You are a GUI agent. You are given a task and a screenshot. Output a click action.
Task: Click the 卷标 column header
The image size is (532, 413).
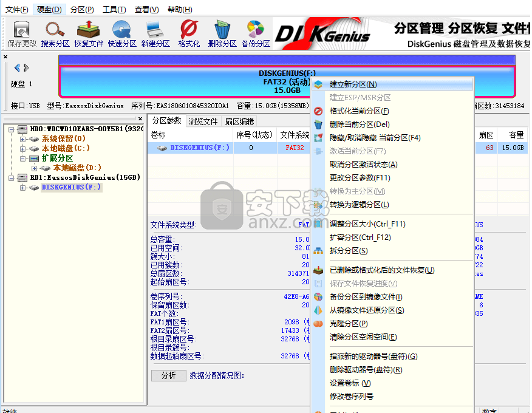191,135
